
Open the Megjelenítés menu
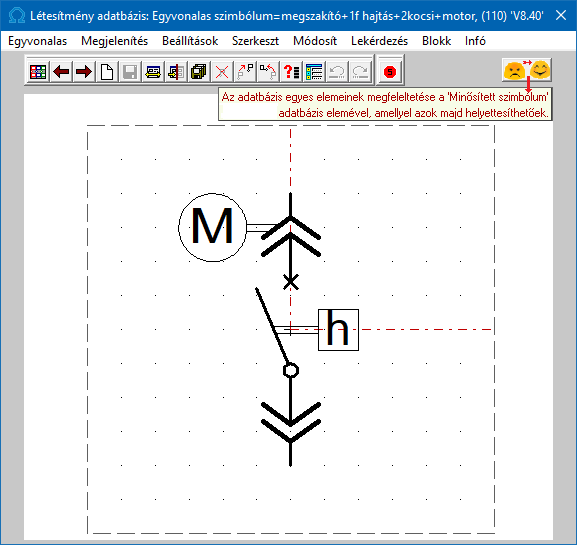coord(114,41)
